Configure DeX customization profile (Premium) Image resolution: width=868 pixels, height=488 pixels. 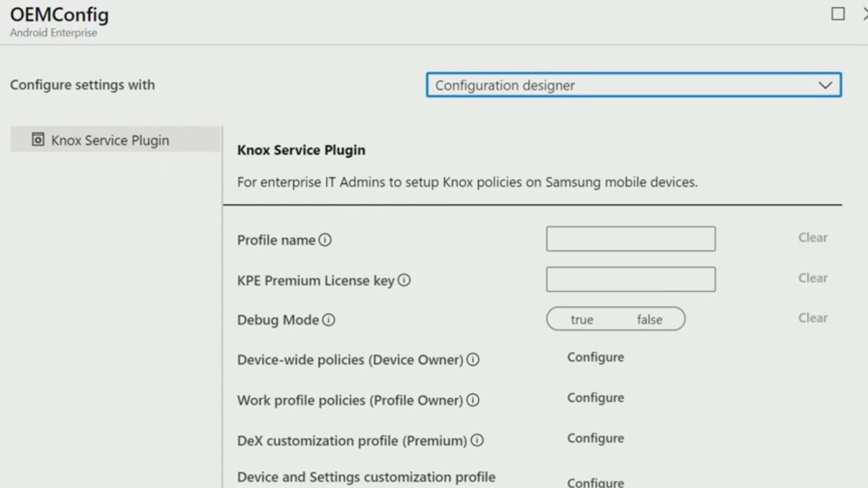(595, 438)
